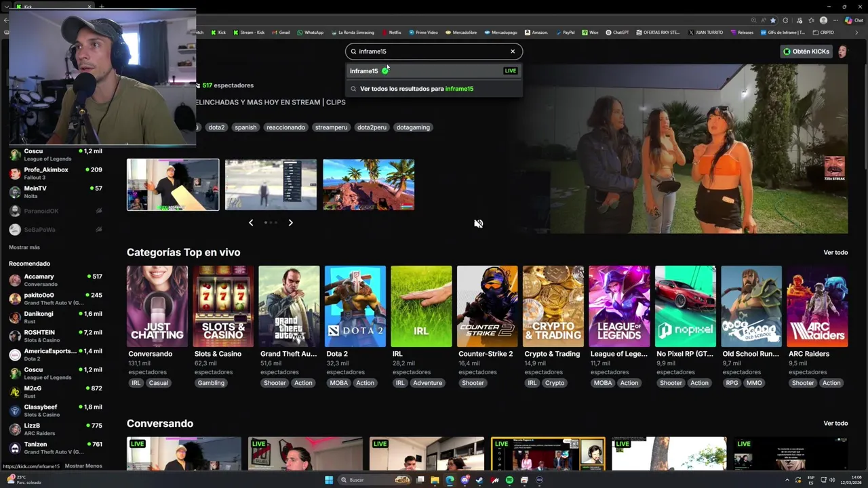
Task: Open the CRIPTO bookmarks folder
Action: (x=823, y=33)
